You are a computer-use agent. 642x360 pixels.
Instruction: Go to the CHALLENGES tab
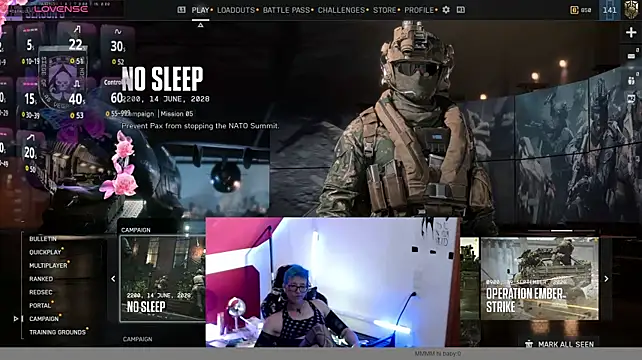(341, 10)
